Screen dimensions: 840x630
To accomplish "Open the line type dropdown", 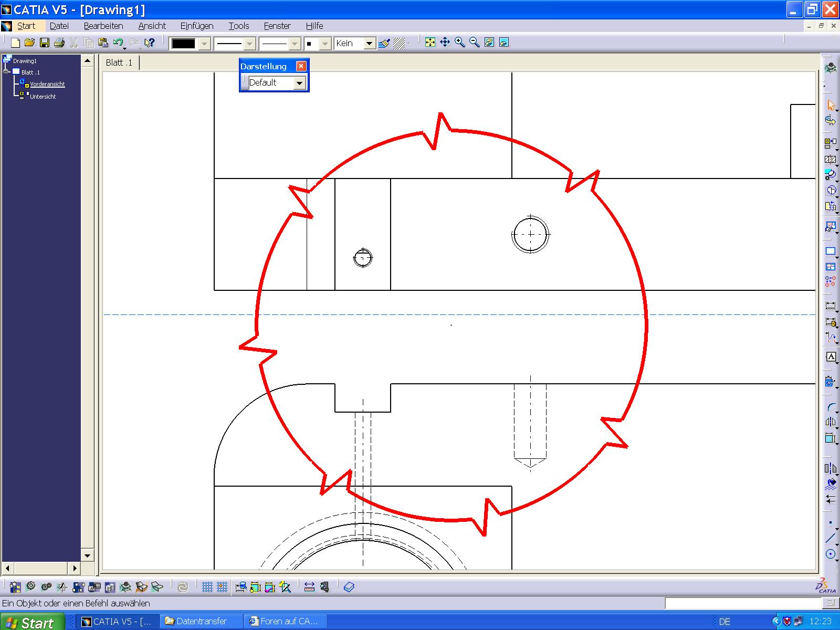I will pyautogui.click(x=295, y=44).
